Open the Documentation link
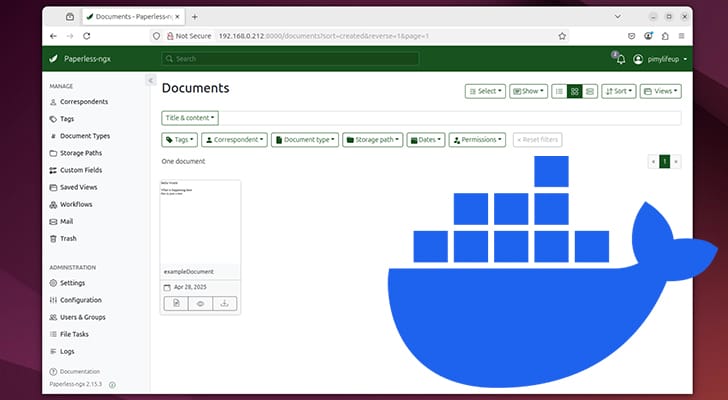 click(75, 372)
